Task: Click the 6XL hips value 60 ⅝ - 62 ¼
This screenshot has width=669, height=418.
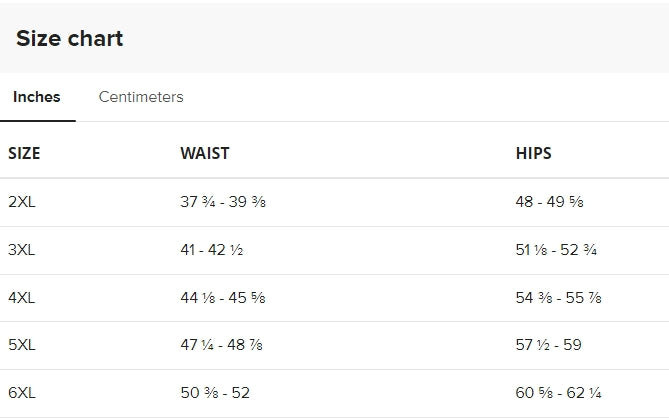Action: coord(558,392)
